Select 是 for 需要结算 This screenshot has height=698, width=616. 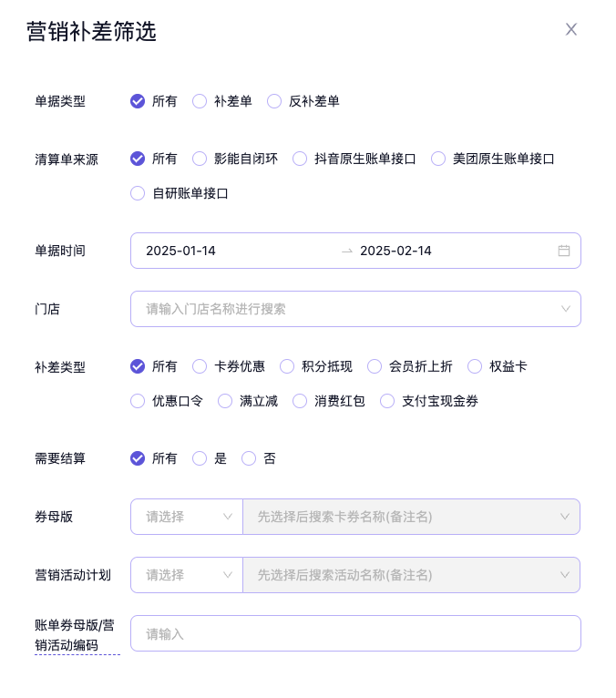[x=200, y=458]
